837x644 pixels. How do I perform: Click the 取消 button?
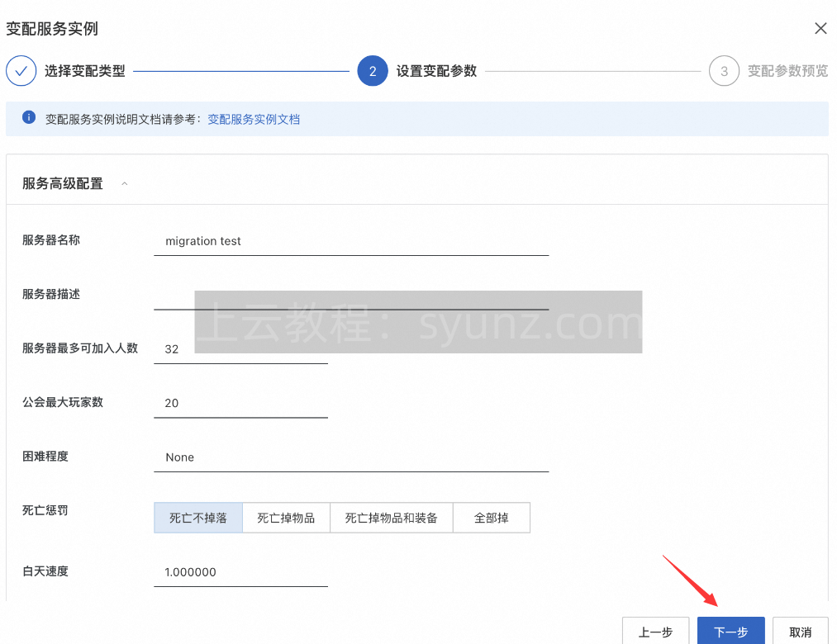pos(800,632)
